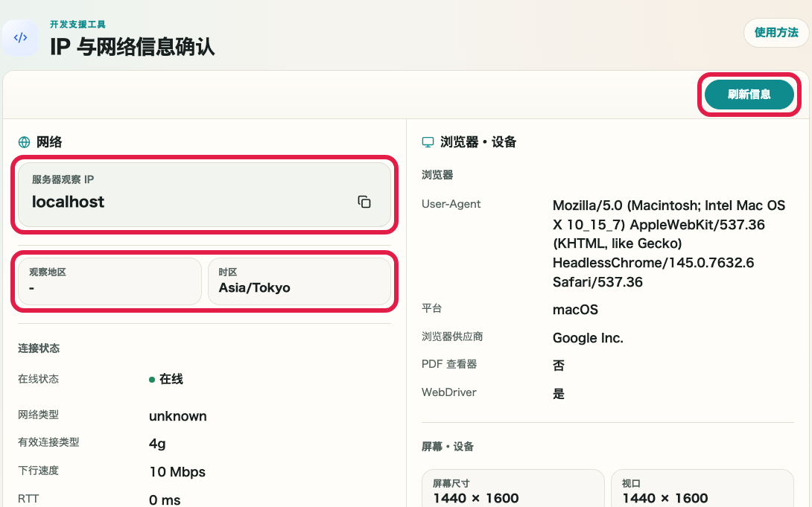
Task: Copy the localhost IP with copy icon
Action: [364, 202]
